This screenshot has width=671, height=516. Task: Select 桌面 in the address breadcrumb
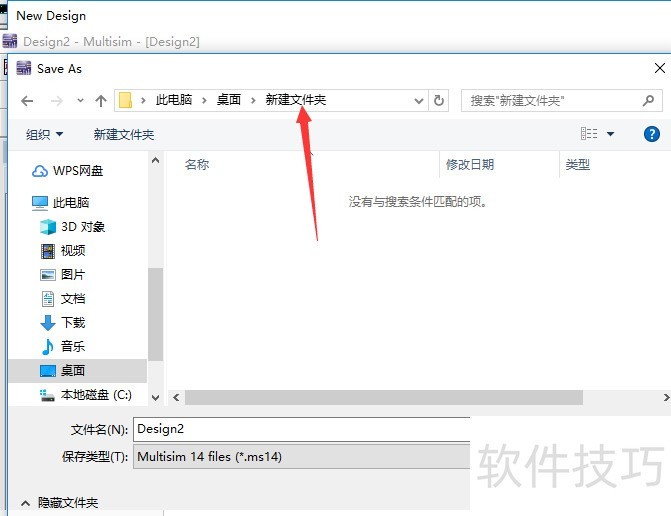[229, 100]
